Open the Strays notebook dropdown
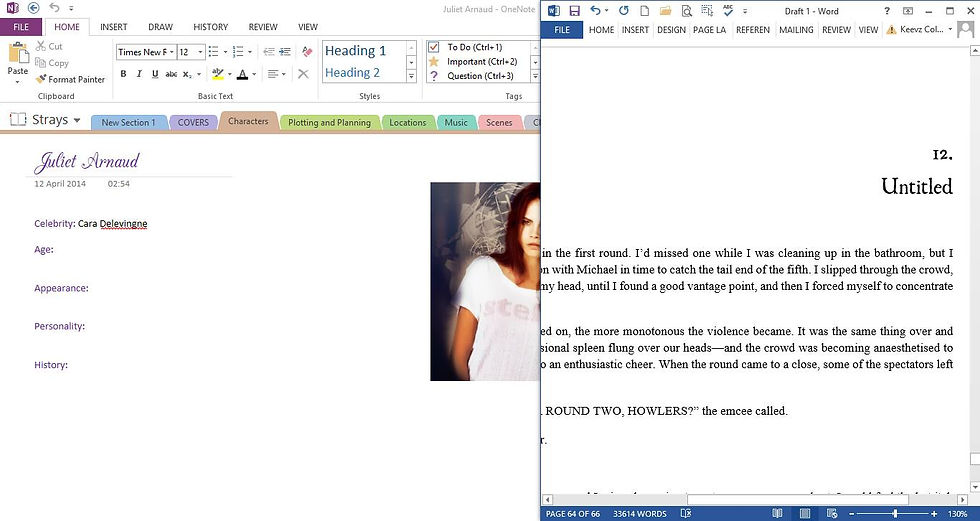 pos(77,120)
